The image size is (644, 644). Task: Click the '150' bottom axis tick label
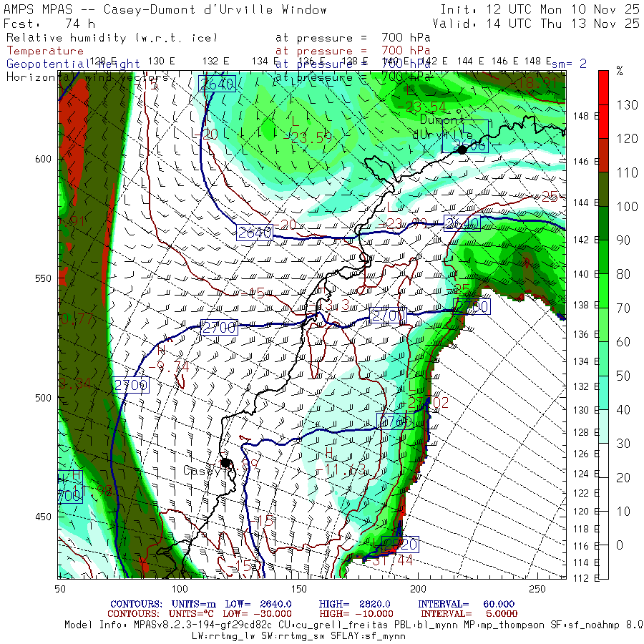click(298, 590)
